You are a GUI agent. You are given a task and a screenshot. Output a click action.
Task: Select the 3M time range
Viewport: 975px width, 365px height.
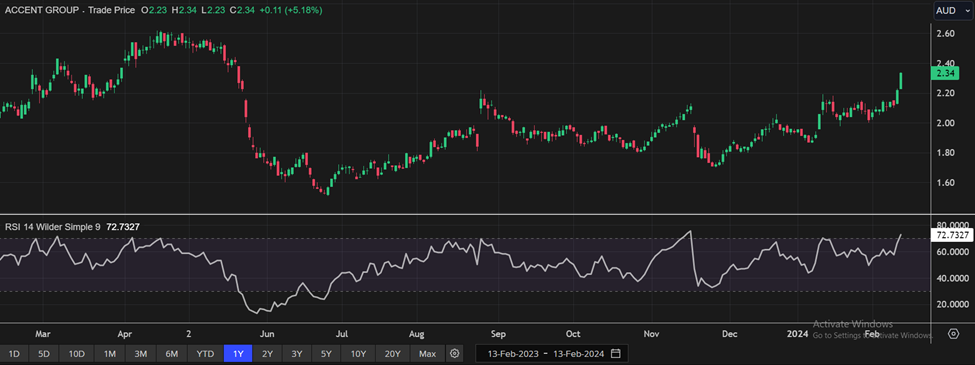pyautogui.click(x=141, y=354)
